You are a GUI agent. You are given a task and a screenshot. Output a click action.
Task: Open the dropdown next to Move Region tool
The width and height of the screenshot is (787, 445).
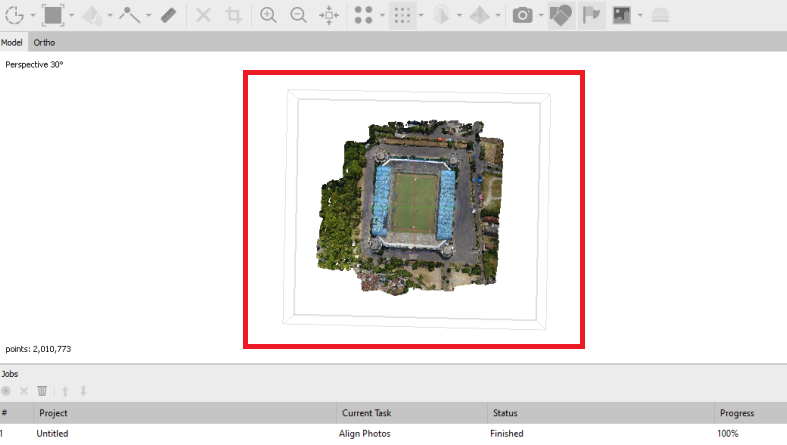110,15
